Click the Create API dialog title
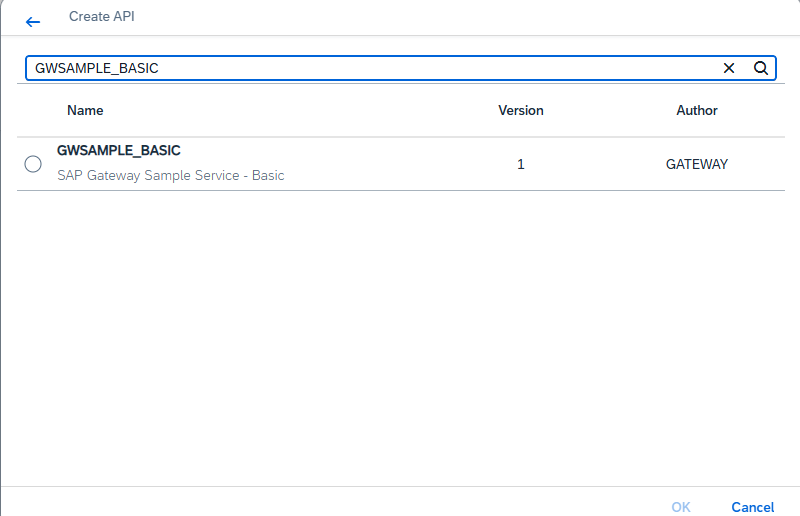 102,16
